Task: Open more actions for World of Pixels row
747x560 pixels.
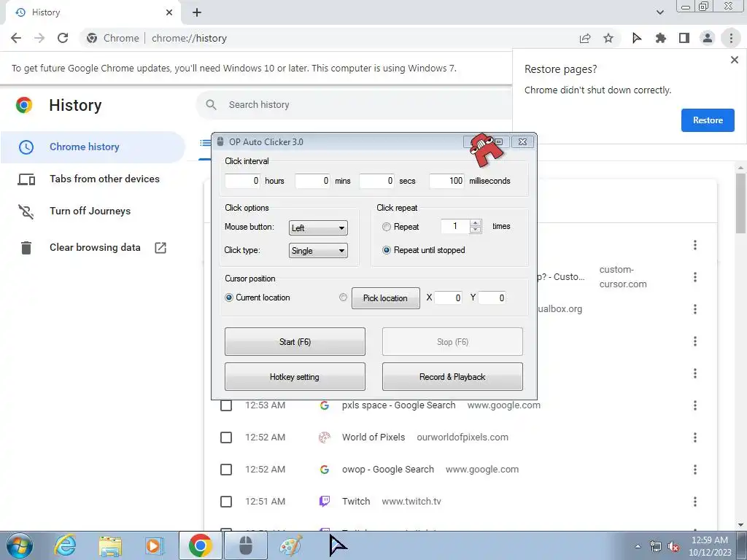Action: tap(695, 437)
